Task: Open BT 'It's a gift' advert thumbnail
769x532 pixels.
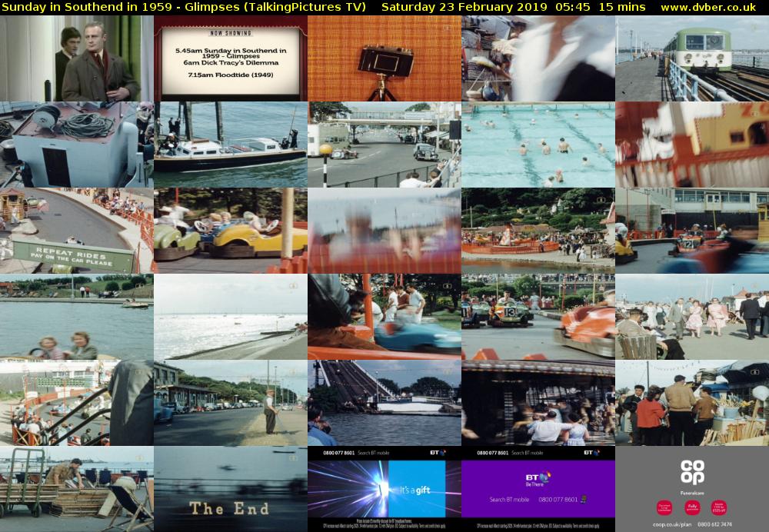Action: (384, 489)
